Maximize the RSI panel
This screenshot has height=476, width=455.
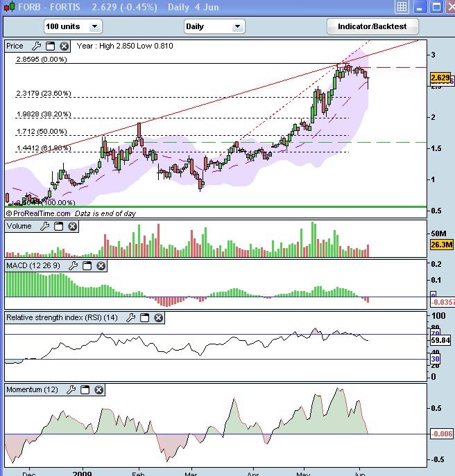coord(145,318)
